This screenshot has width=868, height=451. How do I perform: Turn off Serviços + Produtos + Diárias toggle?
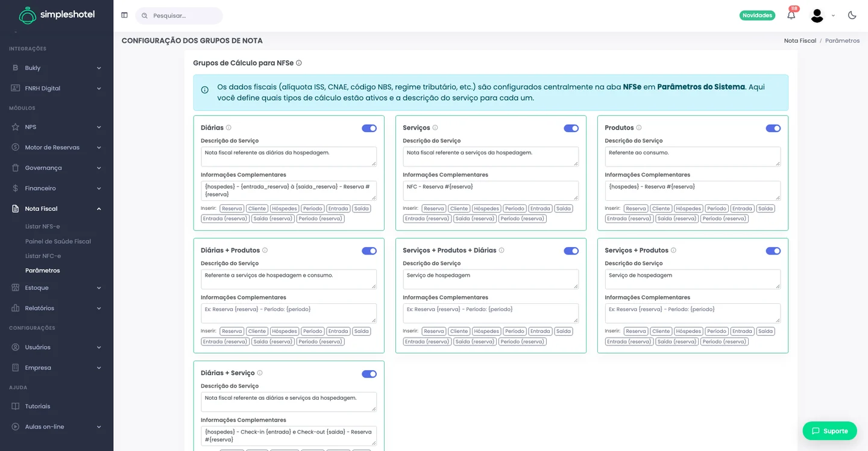571,251
